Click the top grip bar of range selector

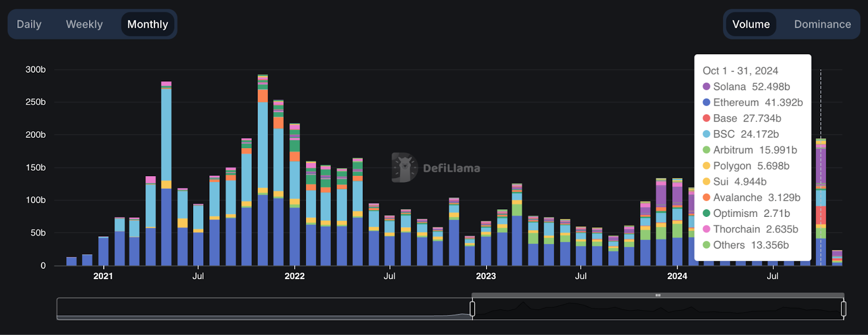pos(658,295)
